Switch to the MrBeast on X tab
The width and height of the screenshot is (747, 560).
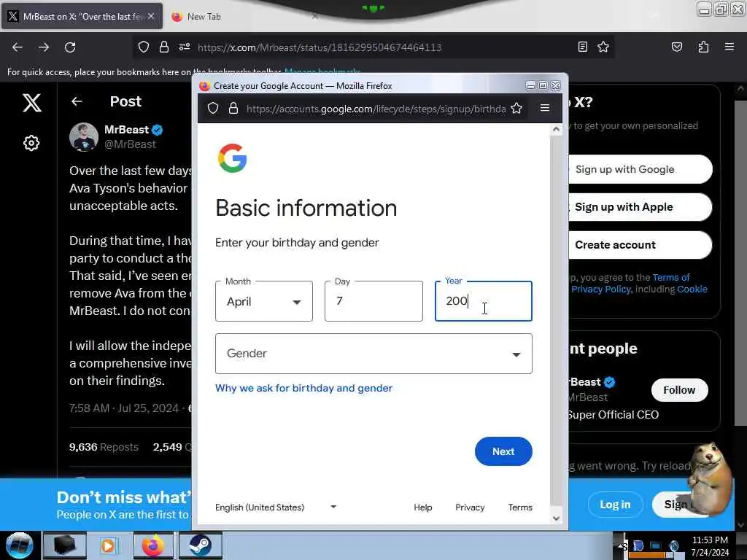coord(81,16)
